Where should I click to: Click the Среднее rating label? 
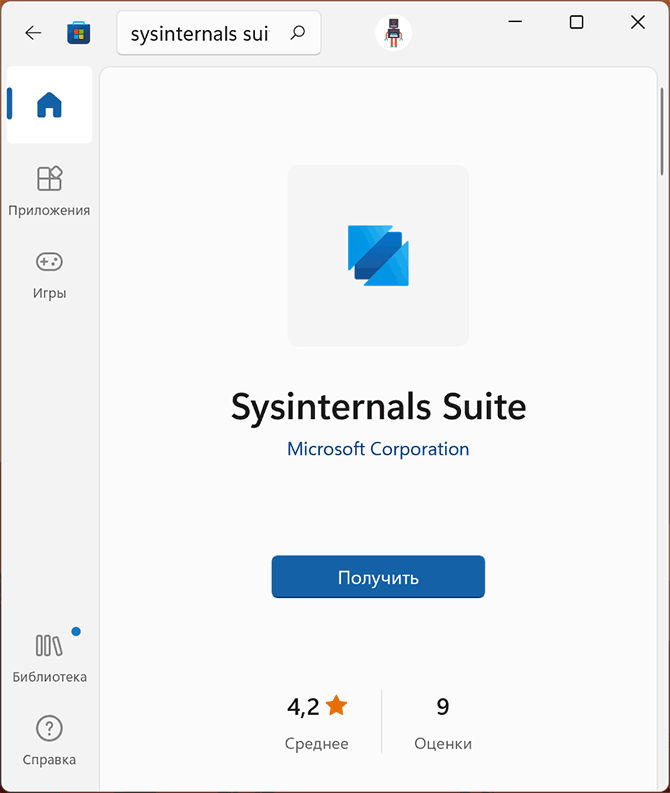click(317, 743)
